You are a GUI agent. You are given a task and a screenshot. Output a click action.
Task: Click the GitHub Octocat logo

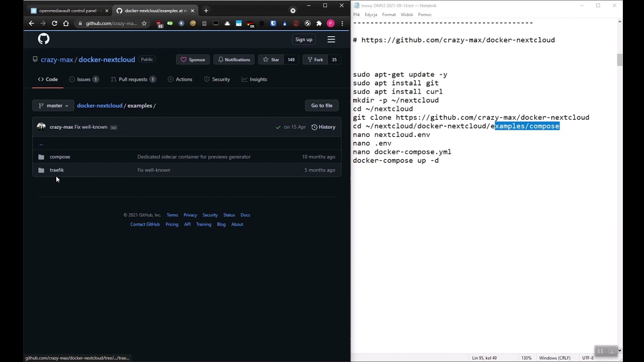click(44, 39)
